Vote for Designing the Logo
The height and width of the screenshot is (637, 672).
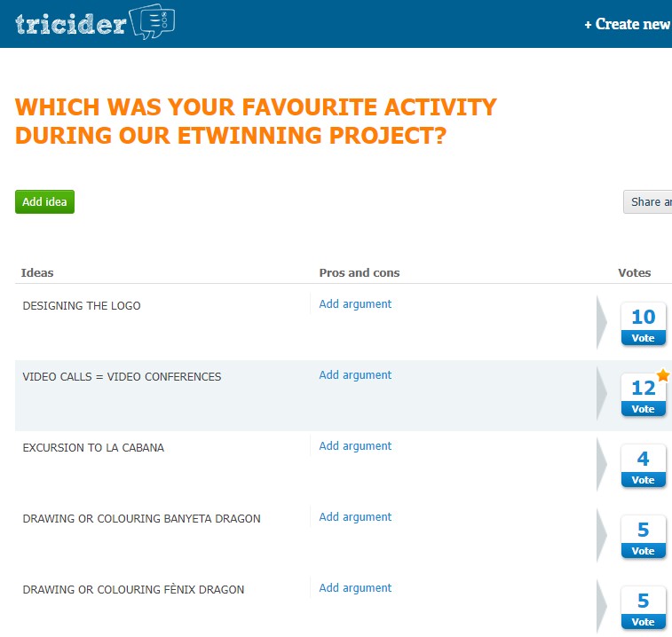click(x=643, y=338)
